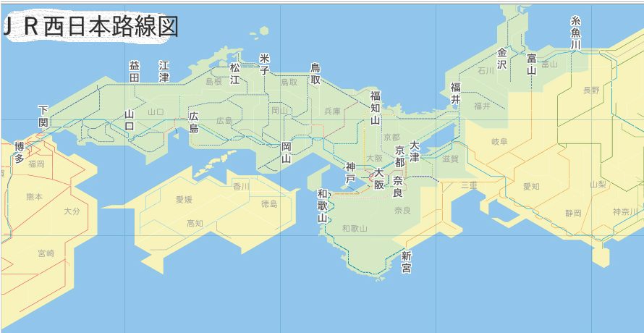The width and height of the screenshot is (644, 333).
Task: Select the 下関 station label
Action: tap(43, 116)
